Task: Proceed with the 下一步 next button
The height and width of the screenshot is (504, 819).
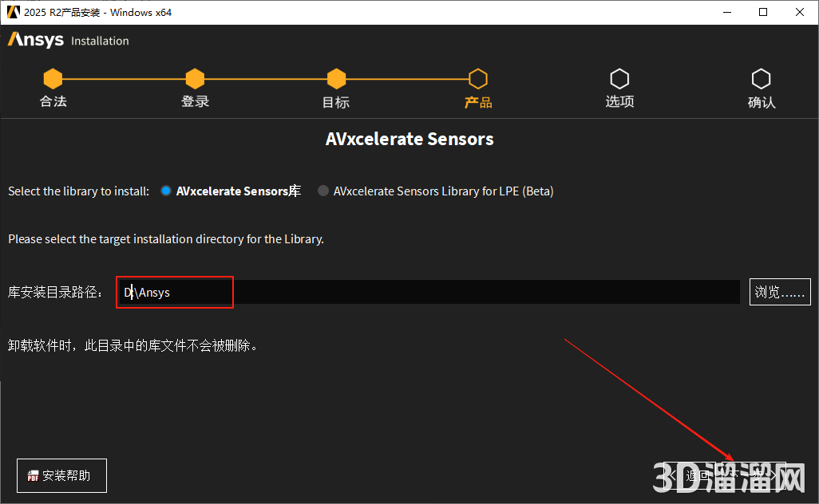Action: click(x=754, y=476)
